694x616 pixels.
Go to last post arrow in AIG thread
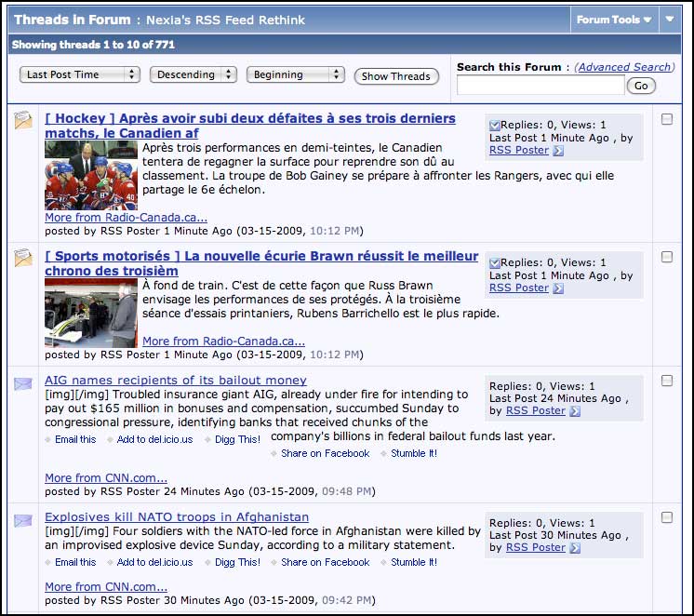[575, 411]
